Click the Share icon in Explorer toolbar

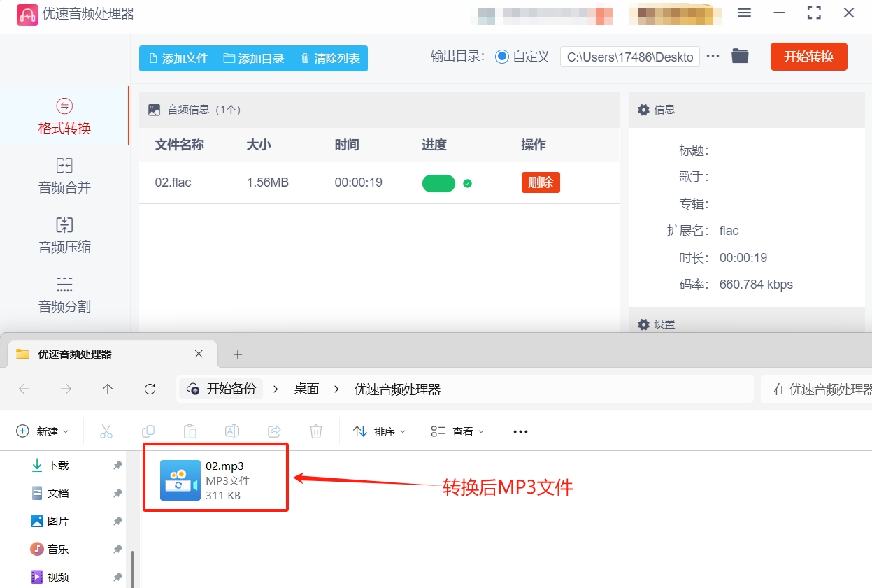(x=274, y=431)
